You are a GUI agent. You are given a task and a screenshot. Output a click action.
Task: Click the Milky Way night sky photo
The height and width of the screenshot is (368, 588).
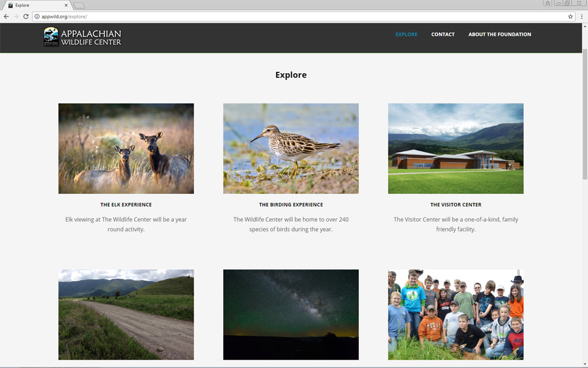291,314
